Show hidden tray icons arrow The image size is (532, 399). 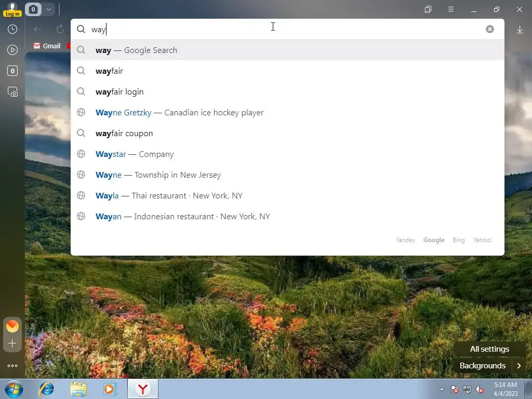pyautogui.click(x=442, y=389)
